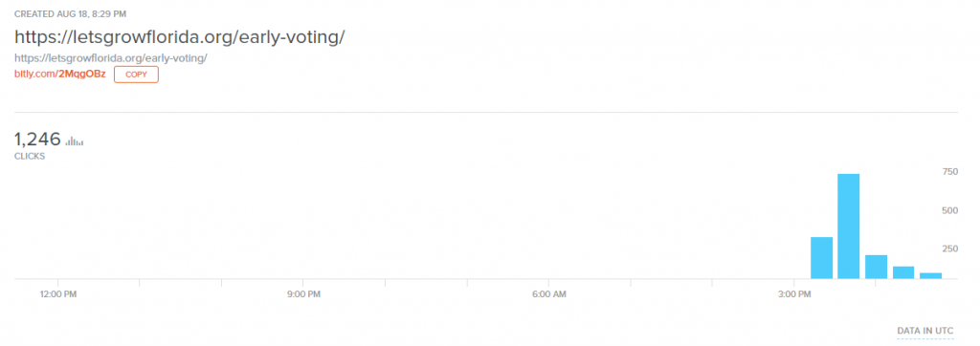Select the first blue bar after 3:00 PM
The image size is (980, 346).
coord(821,258)
